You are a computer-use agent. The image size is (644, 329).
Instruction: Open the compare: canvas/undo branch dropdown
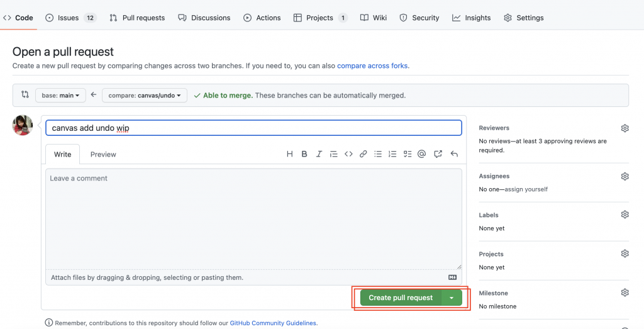pos(145,95)
